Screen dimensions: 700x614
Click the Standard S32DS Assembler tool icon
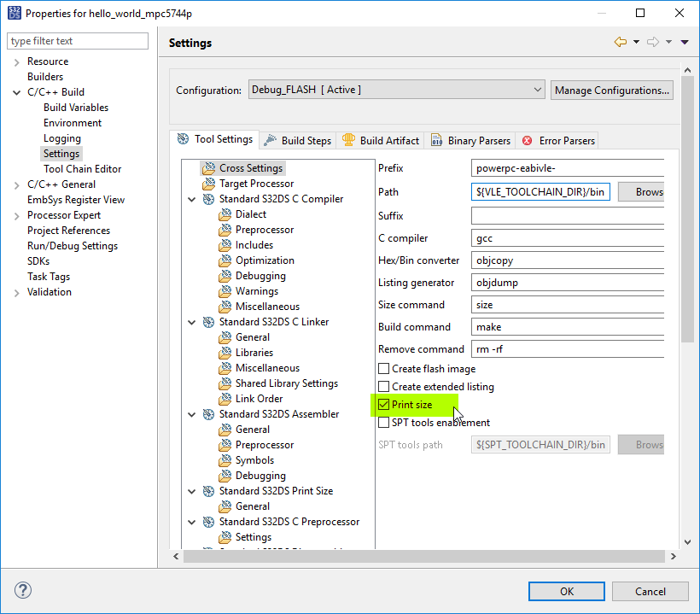coord(208,414)
